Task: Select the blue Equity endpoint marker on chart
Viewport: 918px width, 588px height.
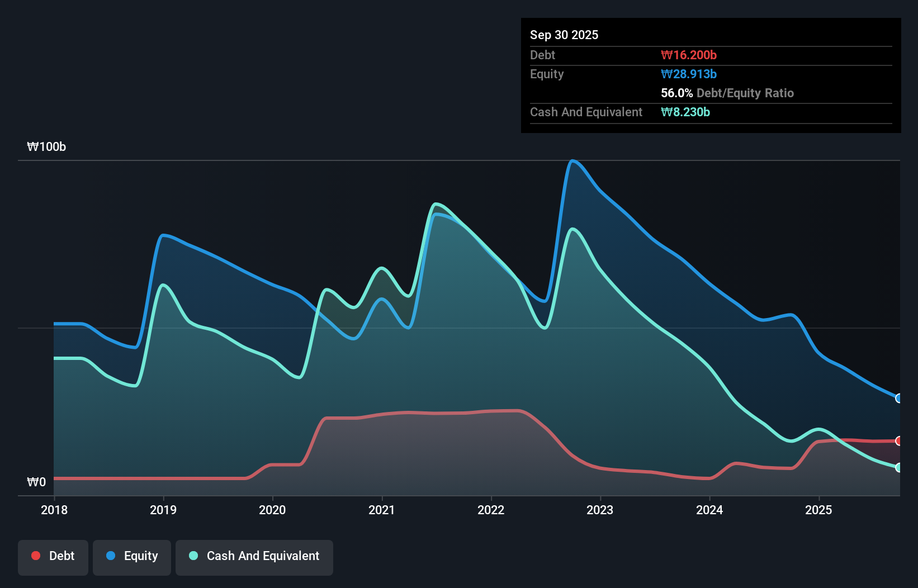Action: pos(899,398)
